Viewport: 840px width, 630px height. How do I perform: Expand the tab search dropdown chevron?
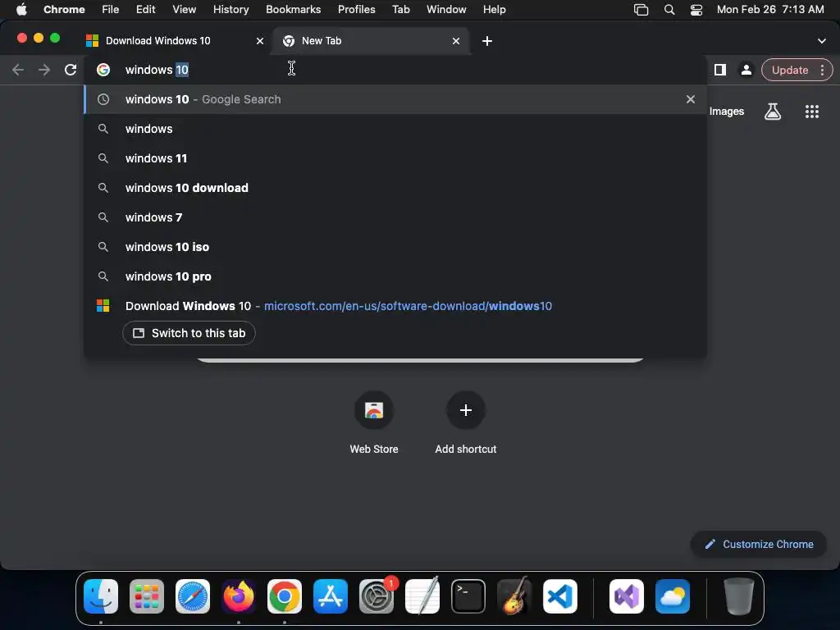(x=821, y=41)
